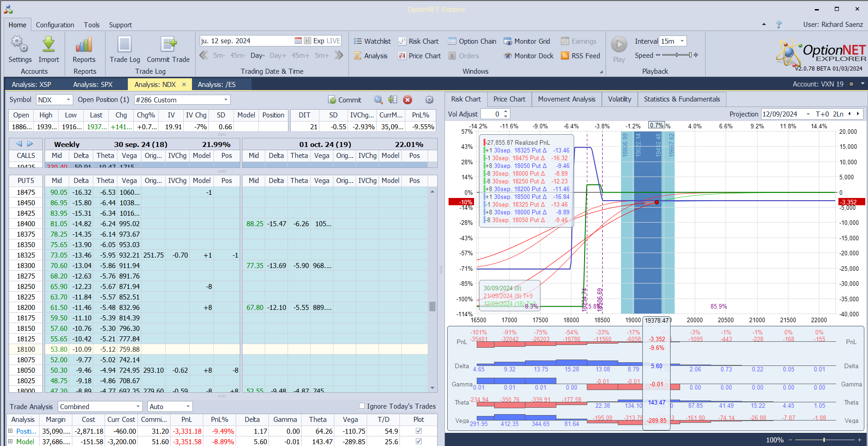The height and width of the screenshot is (446, 868).
Task: Switch to the Configuration ribbon tab
Action: pyautogui.click(x=55, y=25)
